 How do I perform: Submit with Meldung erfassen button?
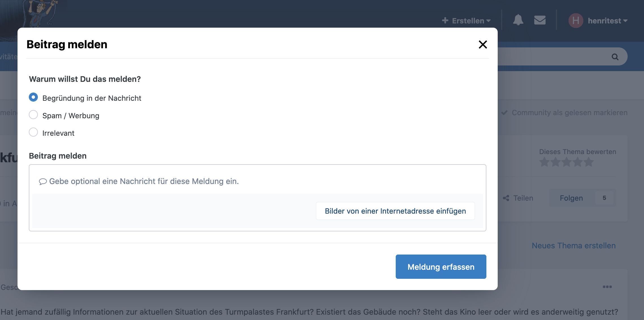441,267
